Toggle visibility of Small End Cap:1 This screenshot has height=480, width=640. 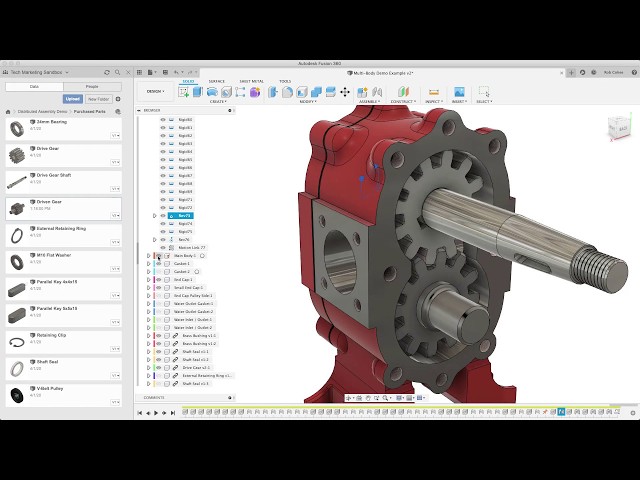(159, 288)
